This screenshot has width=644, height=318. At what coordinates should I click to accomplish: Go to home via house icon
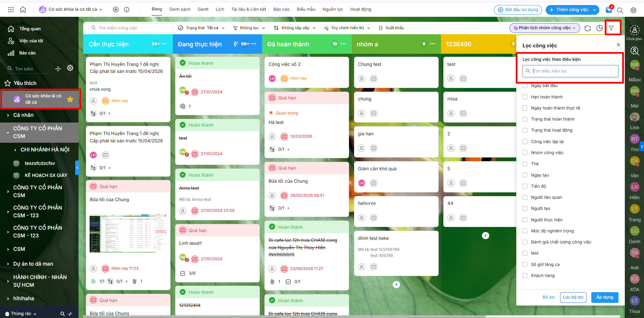[x=23, y=9]
